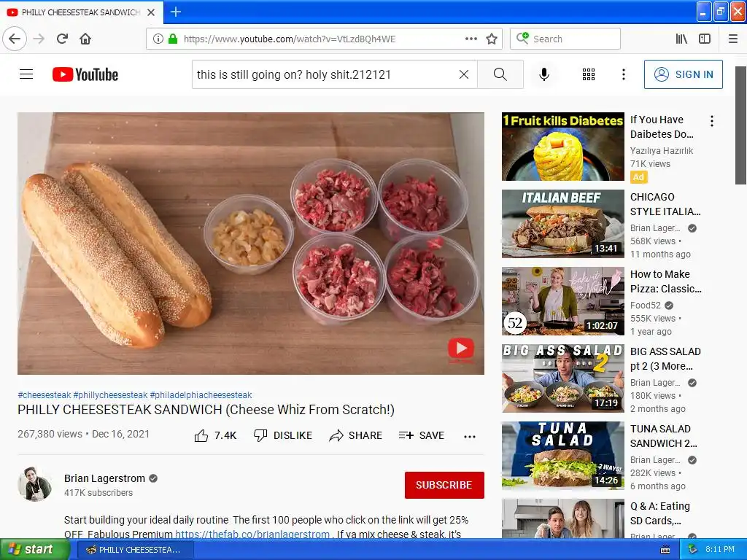
Task: Open the Fruit kills Diabetes ad thumbnail
Action: tap(562, 146)
